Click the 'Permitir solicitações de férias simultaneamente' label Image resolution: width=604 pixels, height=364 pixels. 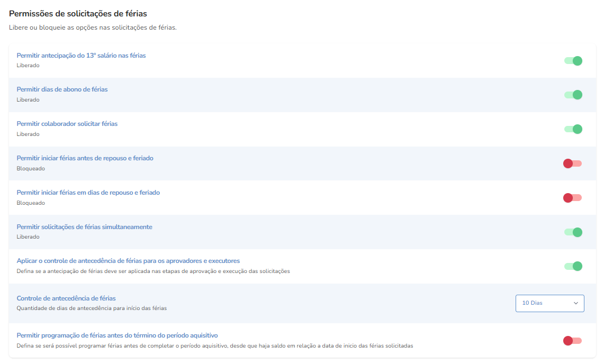[84, 227]
